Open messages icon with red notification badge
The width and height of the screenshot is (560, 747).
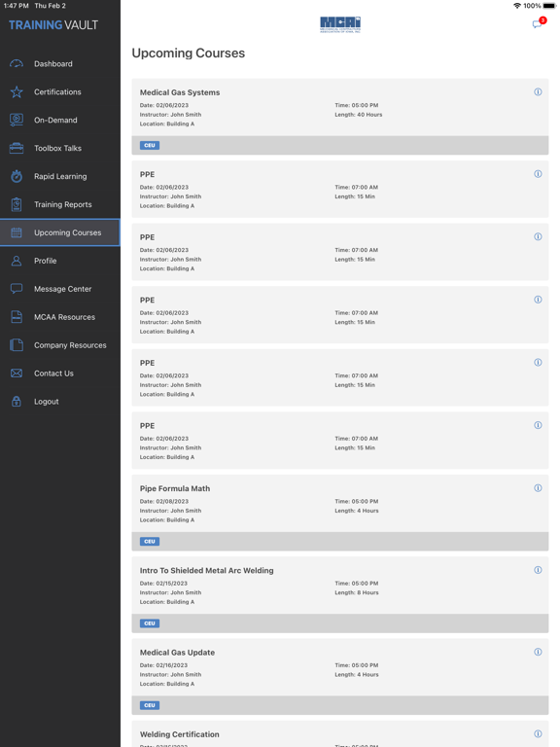pyautogui.click(x=539, y=23)
